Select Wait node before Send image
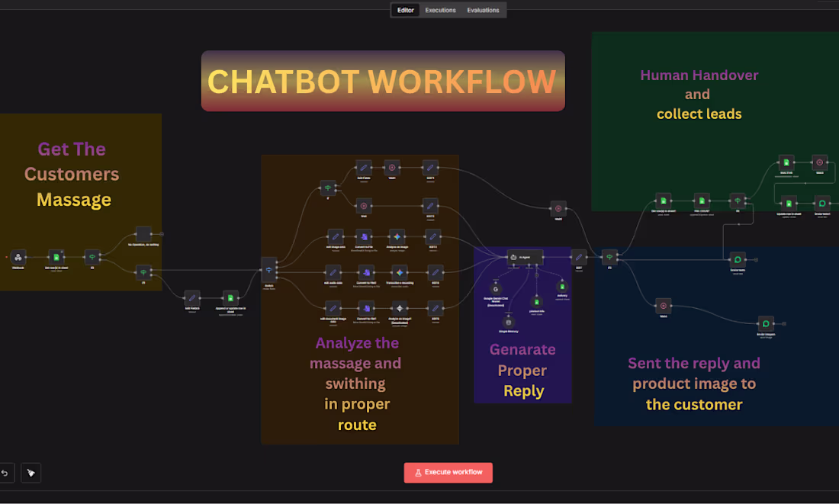The image size is (839, 504). tap(663, 306)
